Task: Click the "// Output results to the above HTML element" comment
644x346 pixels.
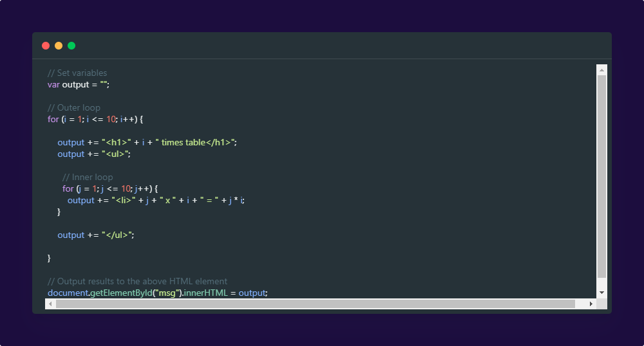Action: (137, 281)
